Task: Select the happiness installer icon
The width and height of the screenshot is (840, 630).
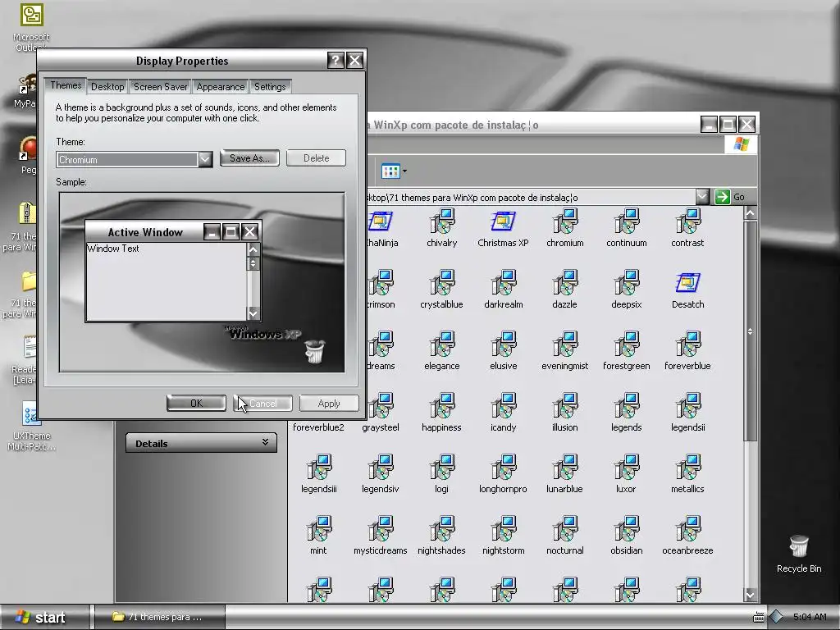Action: pos(442,406)
